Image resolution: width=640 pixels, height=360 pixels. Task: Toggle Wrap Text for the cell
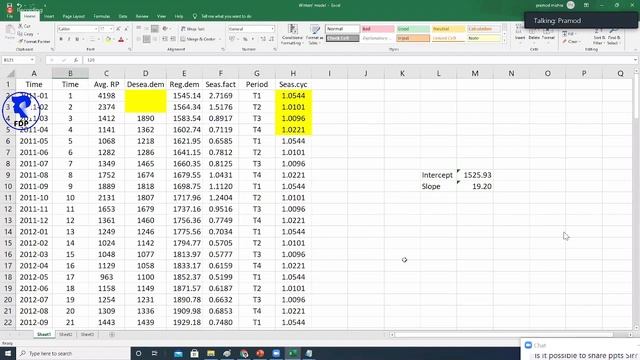193,29
